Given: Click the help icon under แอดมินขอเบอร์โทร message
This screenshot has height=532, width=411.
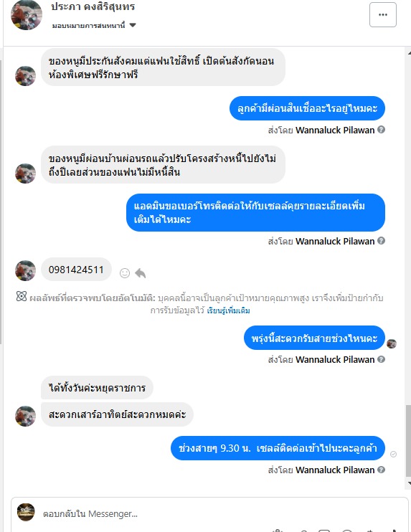Looking at the screenshot, I should tap(381, 241).
